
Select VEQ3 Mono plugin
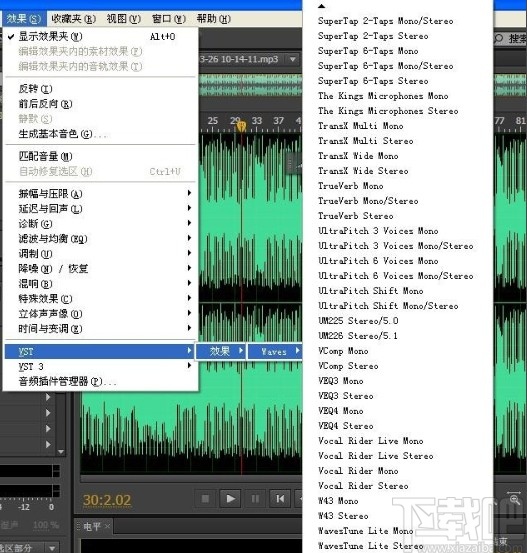coord(341,381)
